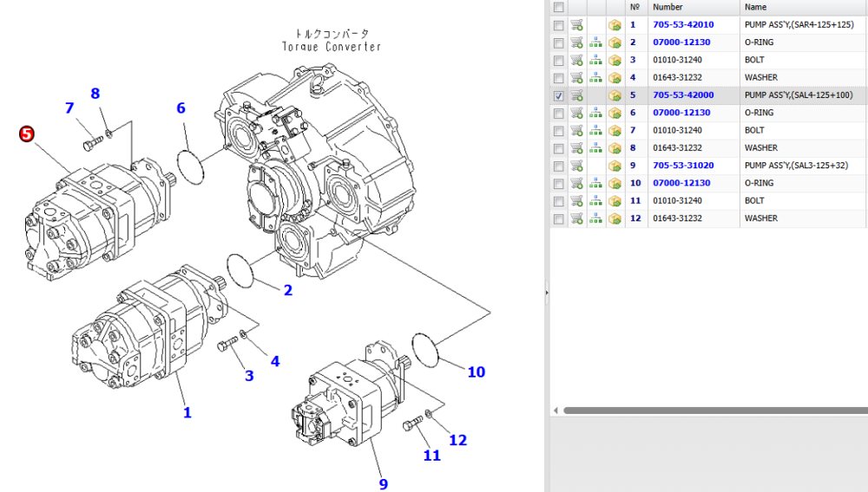868x492 pixels.
Task: Tick the checkbox for row 1 pump
Action: click(558, 25)
